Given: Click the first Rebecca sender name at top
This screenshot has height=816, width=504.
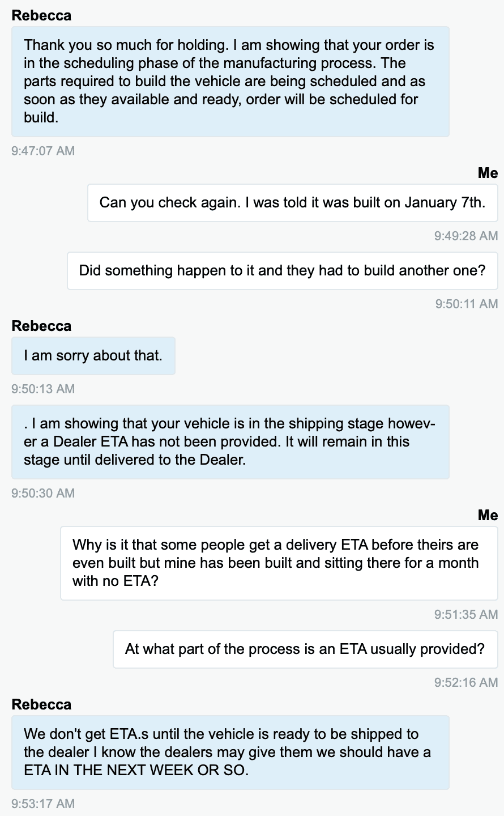Looking at the screenshot, I should 41,15.
